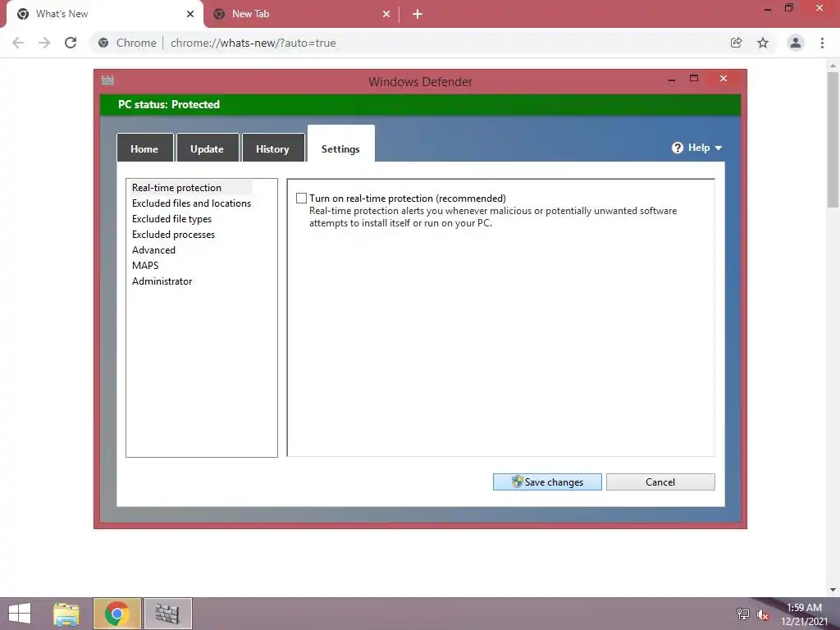
Task: Switch to the New Tab browser tab
Action: point(302,14)
